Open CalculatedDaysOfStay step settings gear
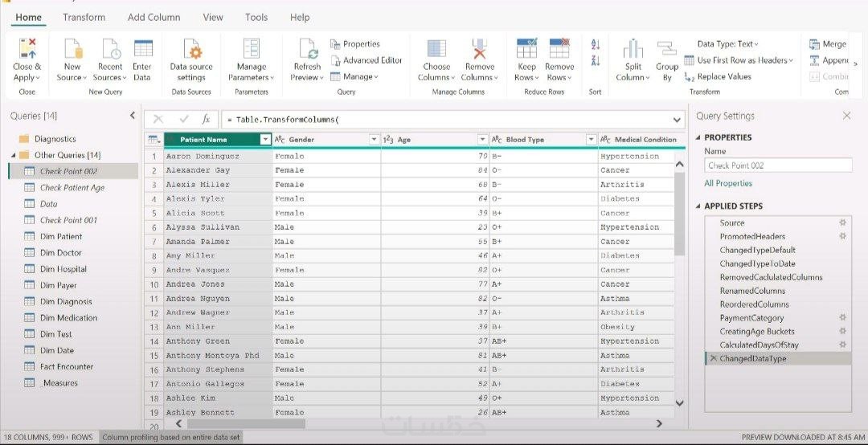Viewport: 868px width, 445px height. click(x=842, y=345)
